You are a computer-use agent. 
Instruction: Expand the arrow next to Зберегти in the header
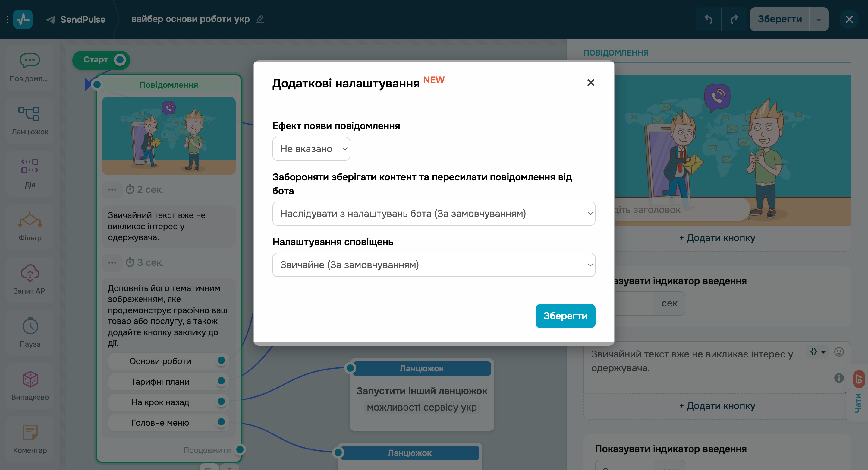point(819,19)
